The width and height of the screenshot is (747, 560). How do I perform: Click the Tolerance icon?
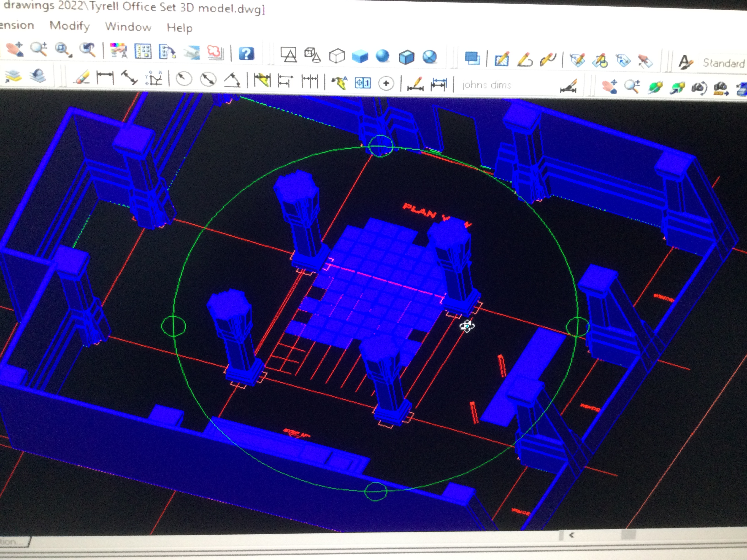(x=363, y=83)
